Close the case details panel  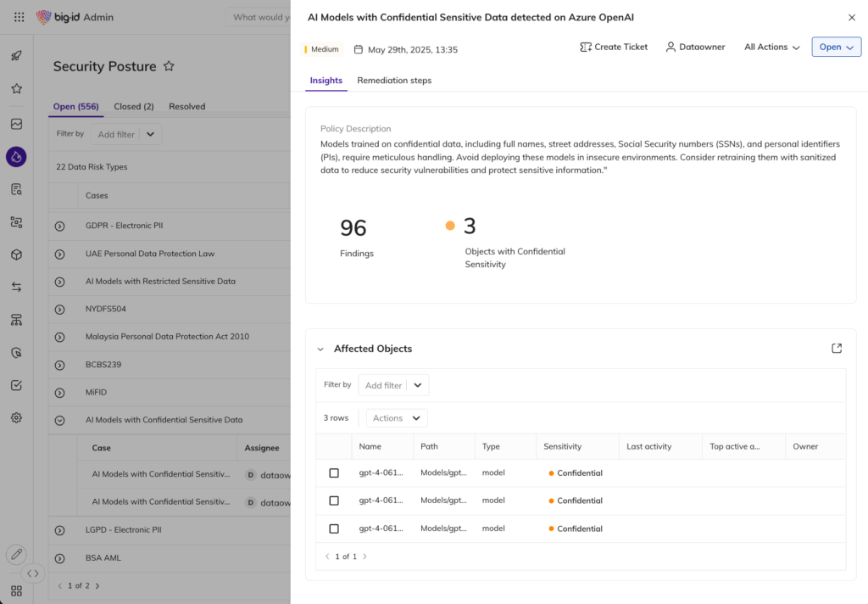[x=852, y=18]
